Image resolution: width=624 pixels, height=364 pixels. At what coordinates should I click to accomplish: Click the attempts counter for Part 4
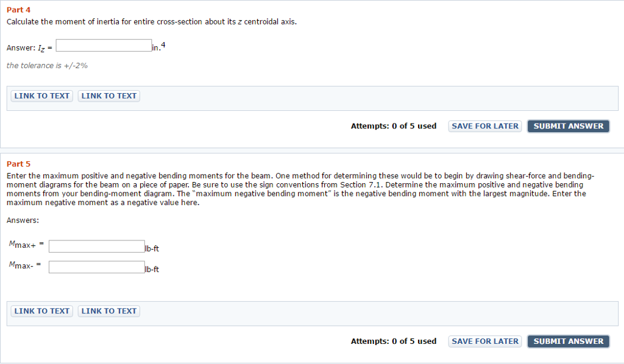click(393, 126)
